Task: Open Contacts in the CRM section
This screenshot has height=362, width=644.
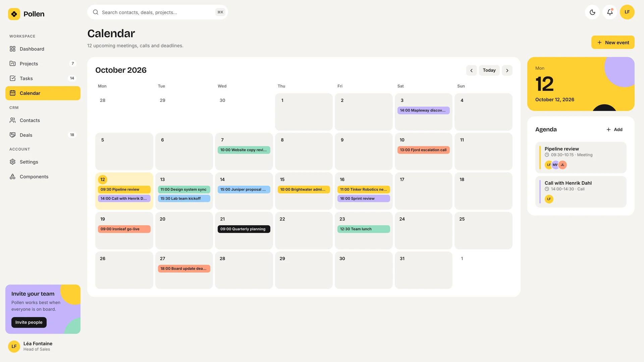Action: point(43,120)
